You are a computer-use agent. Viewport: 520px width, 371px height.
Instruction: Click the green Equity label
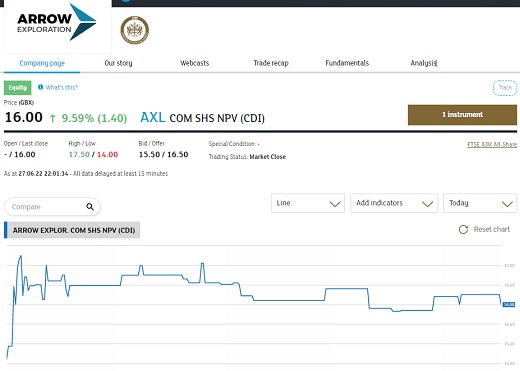[x=18, y=88]
